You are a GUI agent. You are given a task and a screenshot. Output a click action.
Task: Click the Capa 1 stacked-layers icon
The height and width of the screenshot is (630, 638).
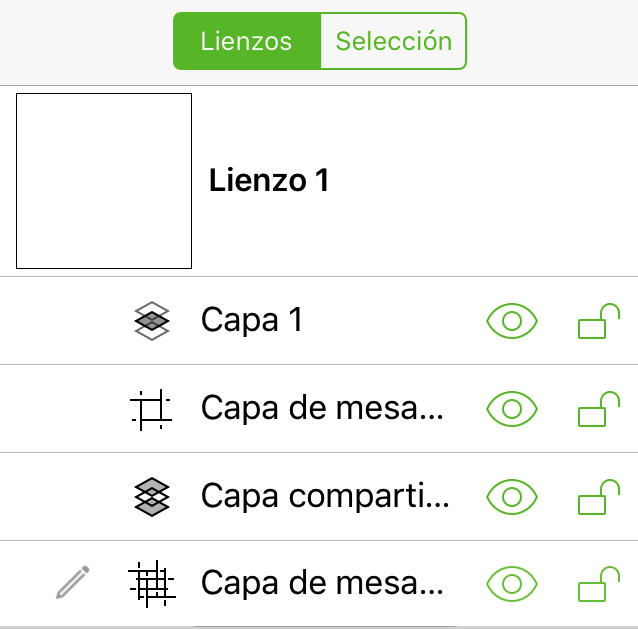click(x=152, y=321)
